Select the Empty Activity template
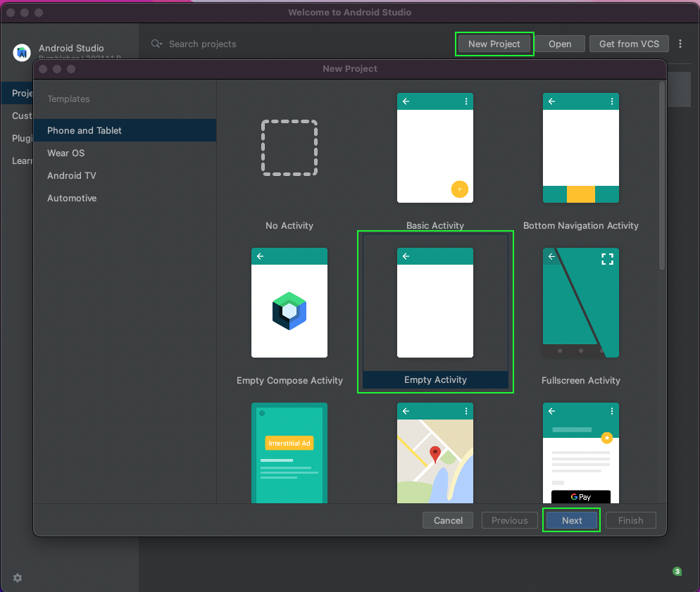700x592 pixels. click(435, 311)
